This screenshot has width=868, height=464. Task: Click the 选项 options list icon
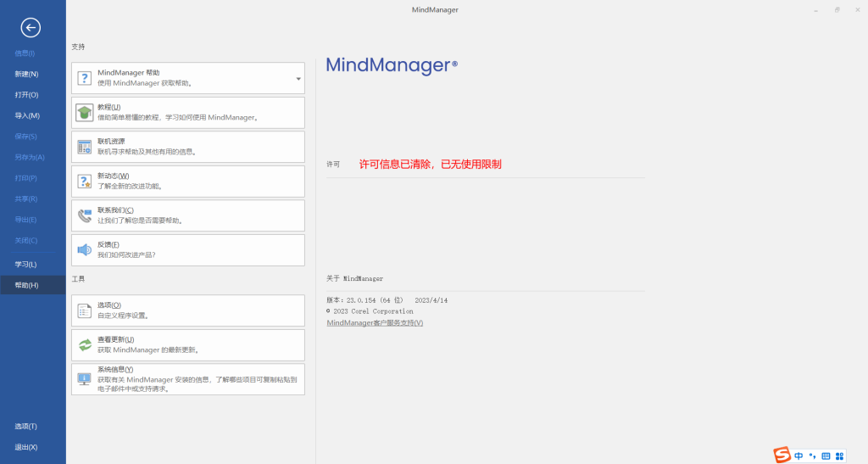84,310
